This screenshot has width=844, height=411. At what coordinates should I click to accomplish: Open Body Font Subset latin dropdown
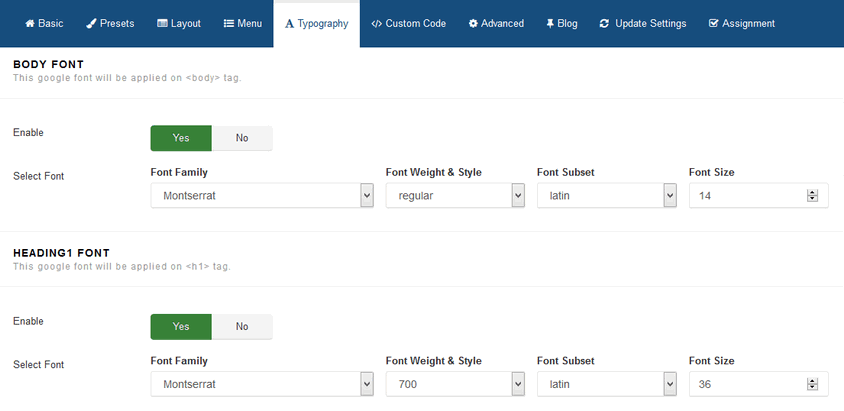tap(607, 196)
